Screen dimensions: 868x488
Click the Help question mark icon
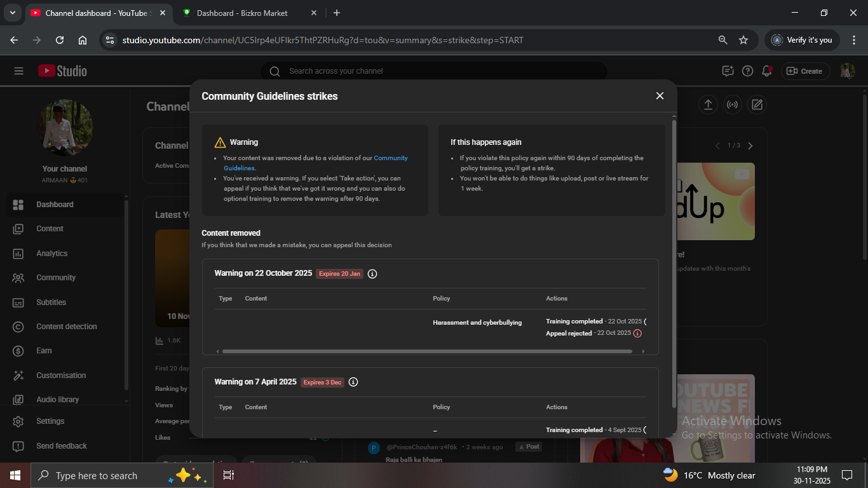pos(747,71)
